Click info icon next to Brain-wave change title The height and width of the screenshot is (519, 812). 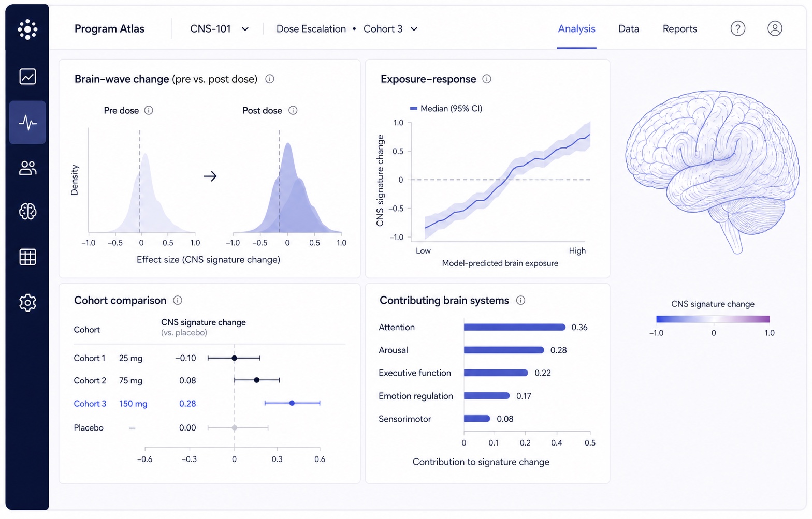coord(270,79)
